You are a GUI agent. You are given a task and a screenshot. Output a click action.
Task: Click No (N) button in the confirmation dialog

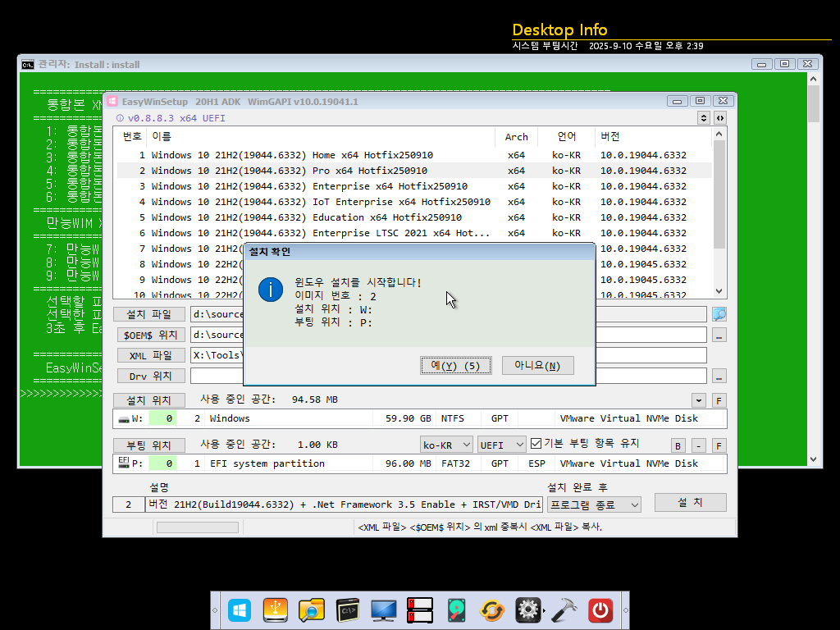pos(538,365)
